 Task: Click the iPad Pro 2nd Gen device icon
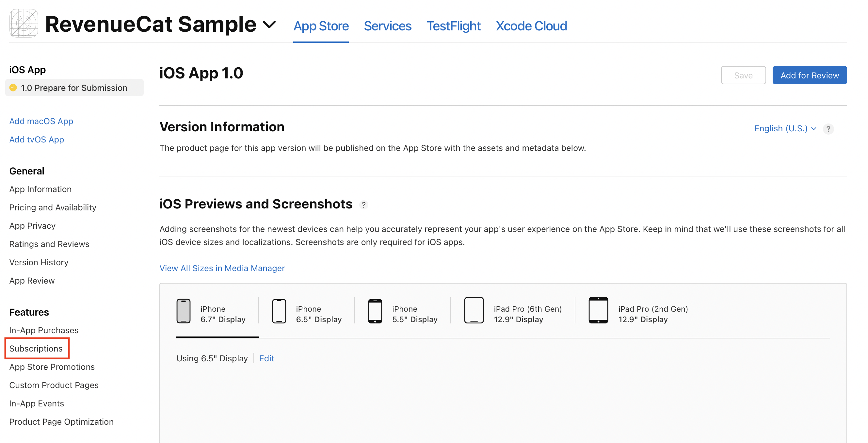[x=598, y=310]
